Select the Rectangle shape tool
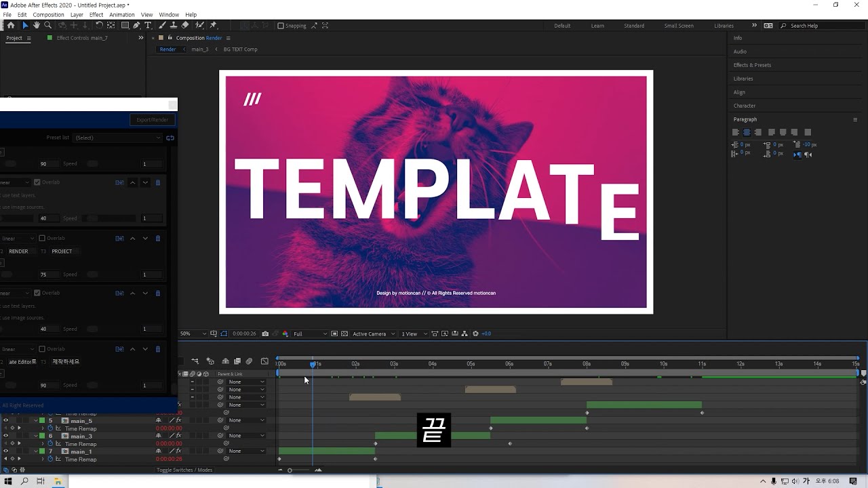Viewport: 868px width, 488px height. 125,26
